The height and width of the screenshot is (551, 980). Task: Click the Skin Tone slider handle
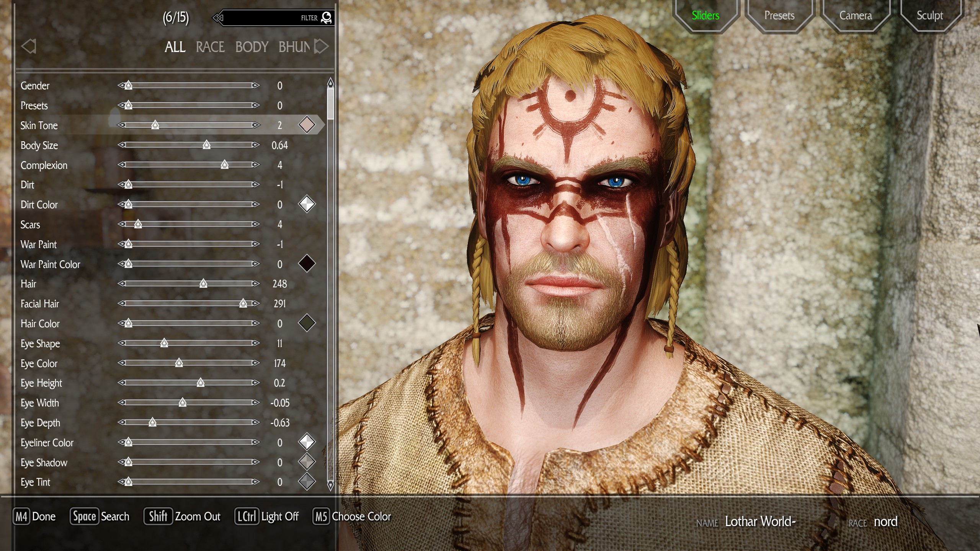click(155, 125)
